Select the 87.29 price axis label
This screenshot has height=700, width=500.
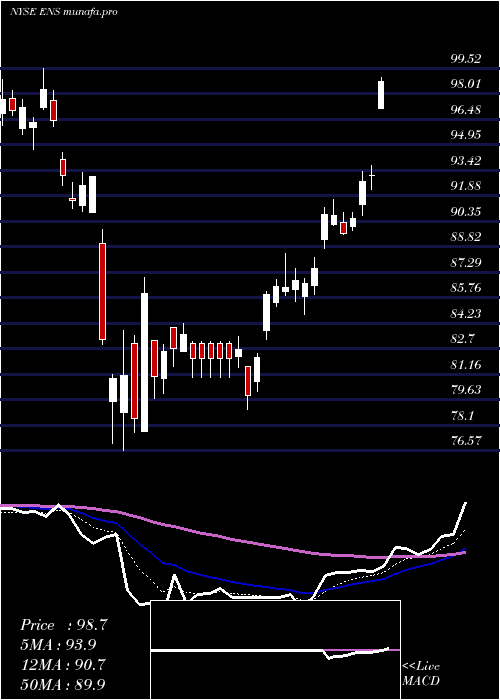click(x=466, y=262)
